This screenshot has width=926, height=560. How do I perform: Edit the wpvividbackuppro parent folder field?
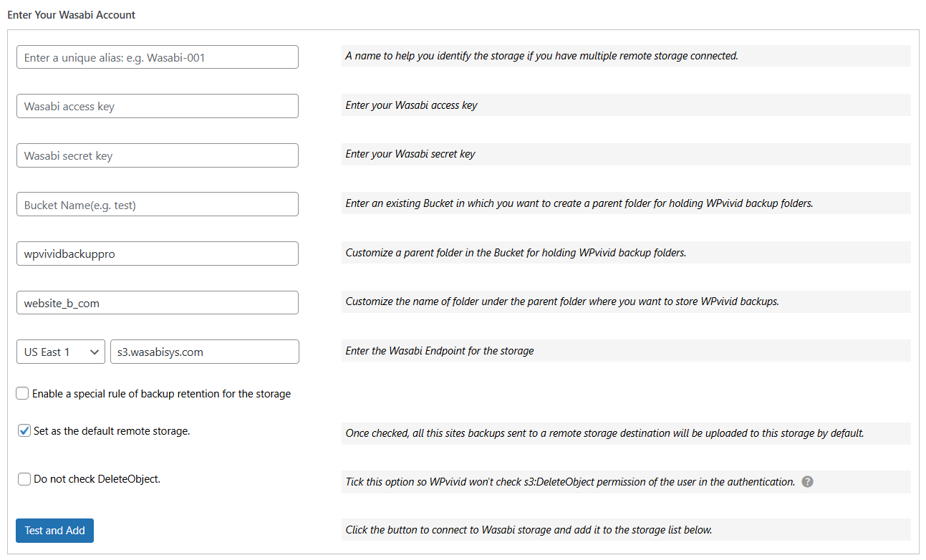coord(158,254)
